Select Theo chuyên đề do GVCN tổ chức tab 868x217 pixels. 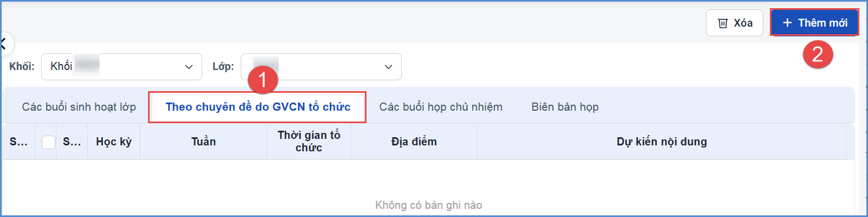pyautogui.click(x=258, y=107)
